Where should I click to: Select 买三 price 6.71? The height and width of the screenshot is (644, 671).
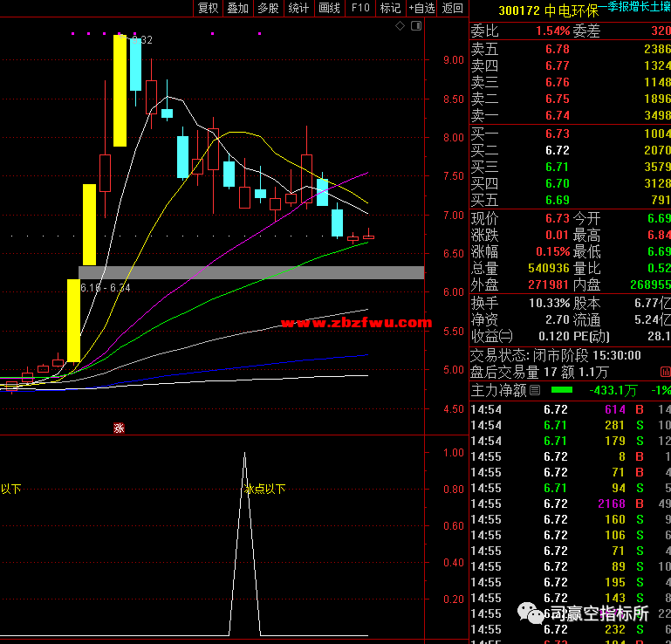(x=558, y=167)
